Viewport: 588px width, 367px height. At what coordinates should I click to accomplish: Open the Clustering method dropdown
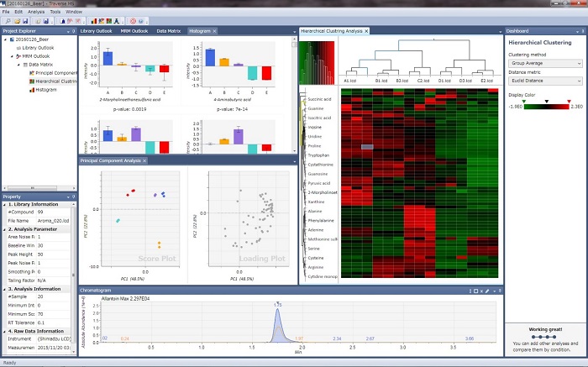pyautogui.click(x=545, y=62)
